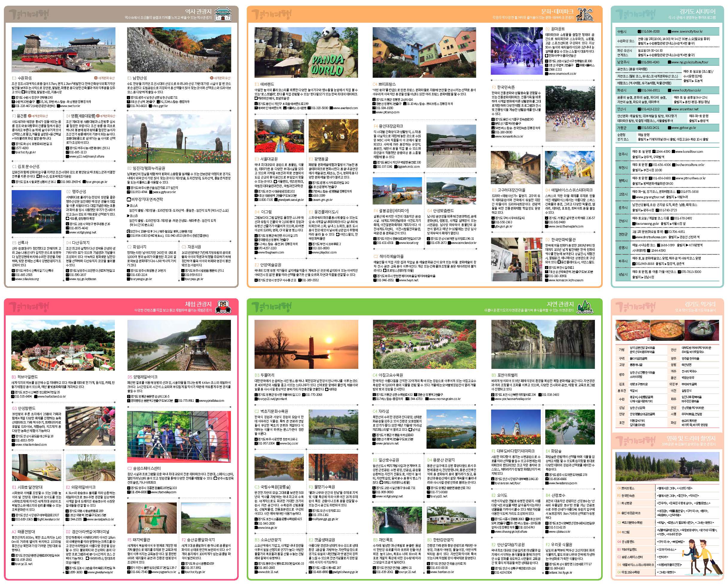This screenshot has height=585, width=728.
Task: Click the red car icon beside 체험 관광지
Action: pyautogui.click(x=223, y=307)
